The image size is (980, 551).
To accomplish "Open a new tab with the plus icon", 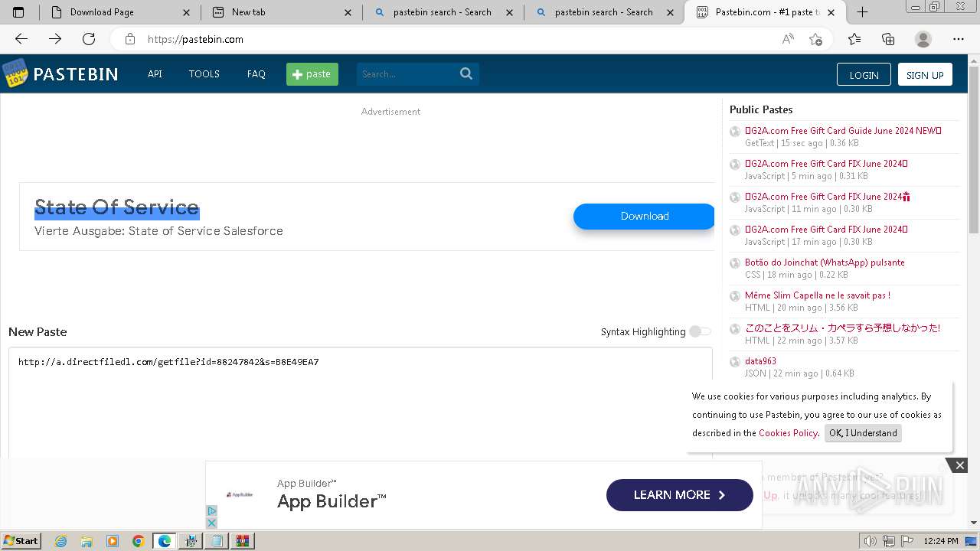I will (862, 12).
